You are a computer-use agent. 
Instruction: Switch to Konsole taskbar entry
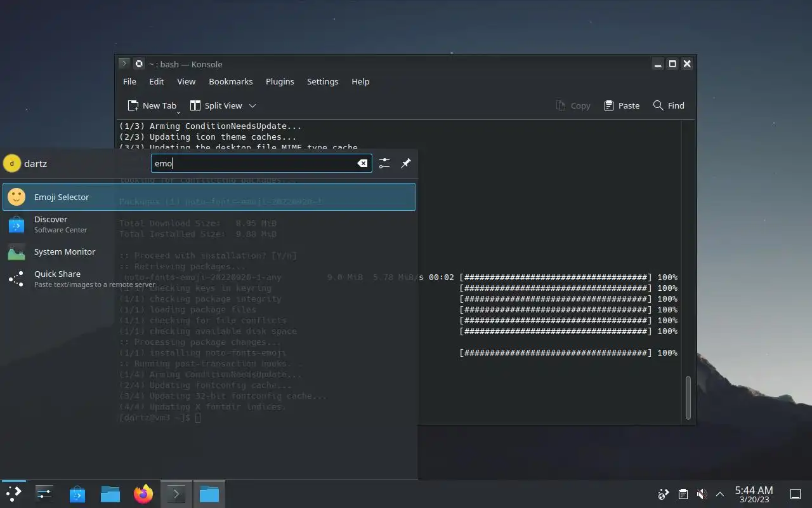pos(176,493)
